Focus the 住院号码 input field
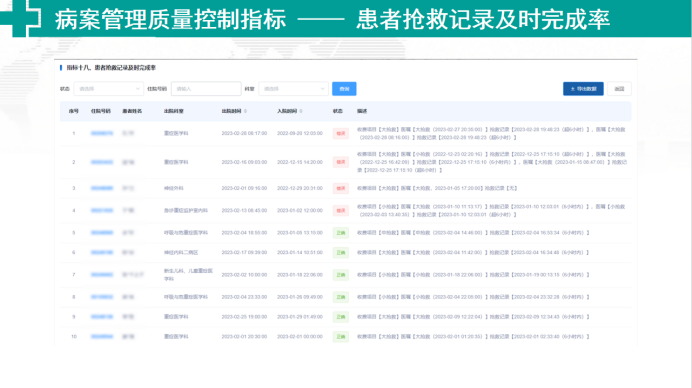This screenshot has height=388, width=692. pyautogui.click(x=206, y=89)
